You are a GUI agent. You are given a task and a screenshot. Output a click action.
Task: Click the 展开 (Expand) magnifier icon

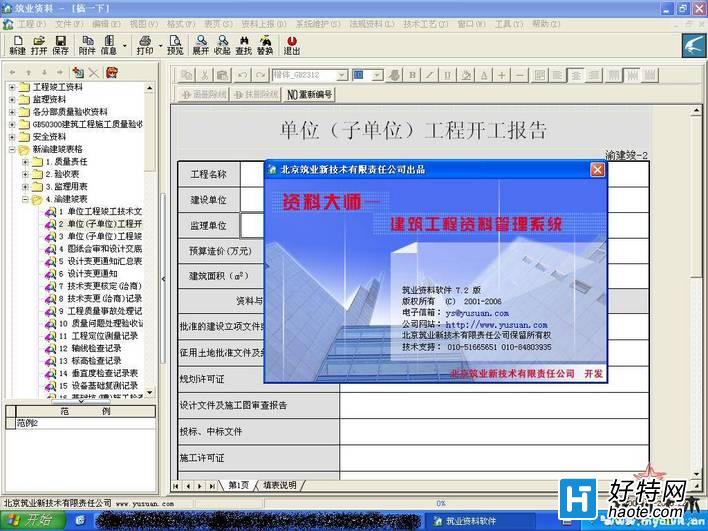201,45
